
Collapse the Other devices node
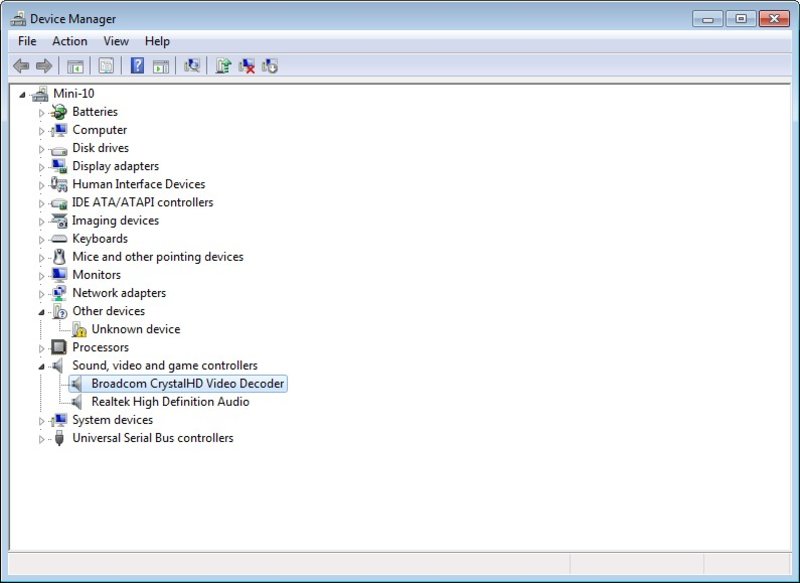[x=41, y=312]
